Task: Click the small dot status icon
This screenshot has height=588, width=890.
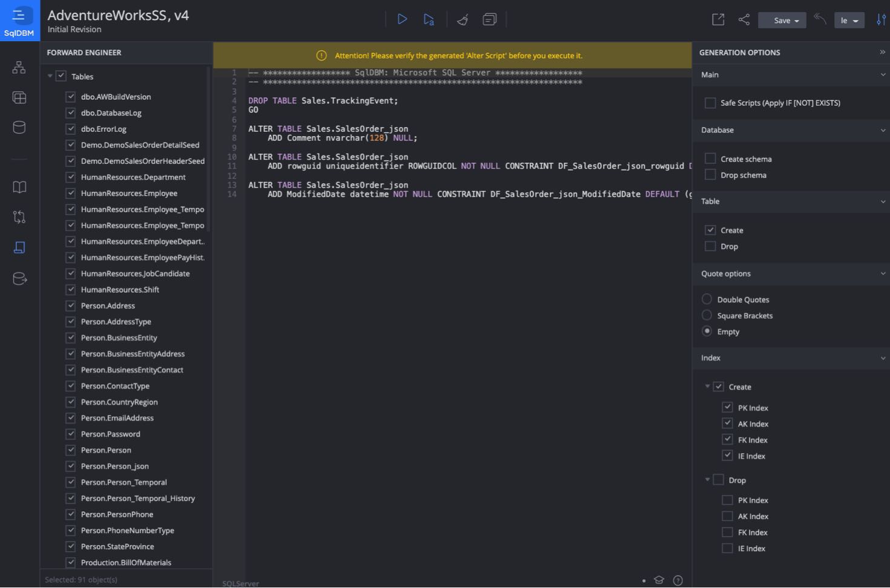Action: click(x=644, y=581)
